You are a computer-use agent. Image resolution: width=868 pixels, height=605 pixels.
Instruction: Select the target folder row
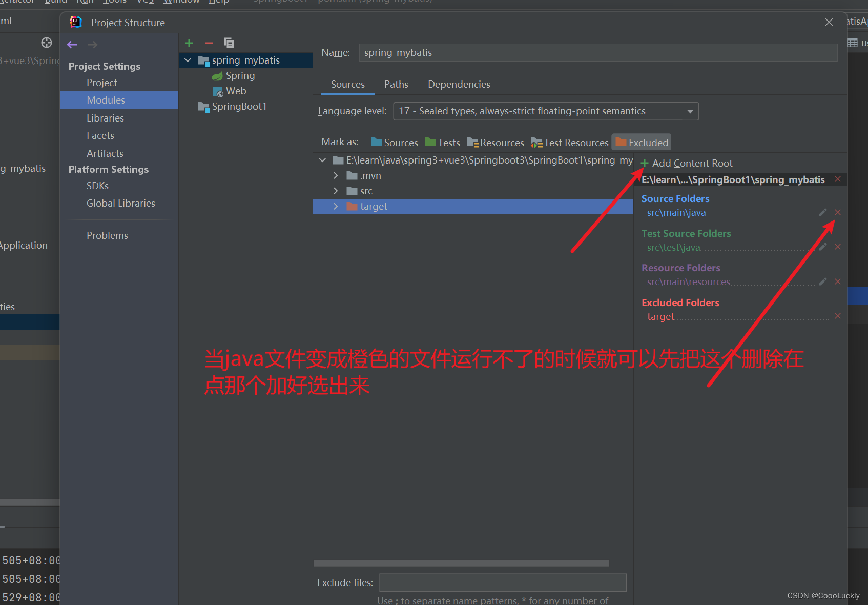pos(473,206)
